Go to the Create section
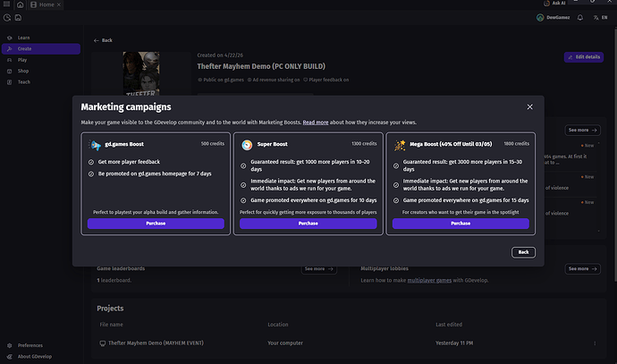Screen dimensions: 617x364 41,49
